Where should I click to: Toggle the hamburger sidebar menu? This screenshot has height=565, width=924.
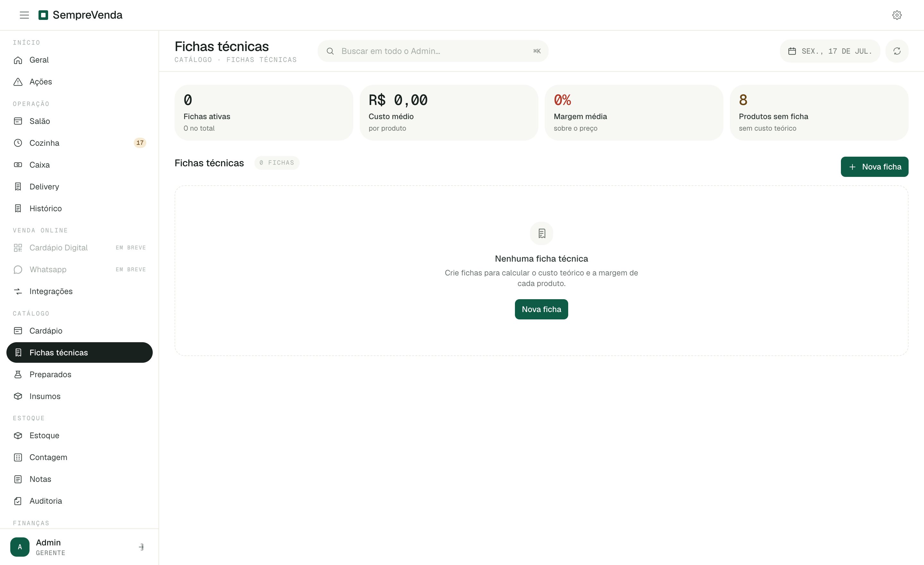pos(24,15)
